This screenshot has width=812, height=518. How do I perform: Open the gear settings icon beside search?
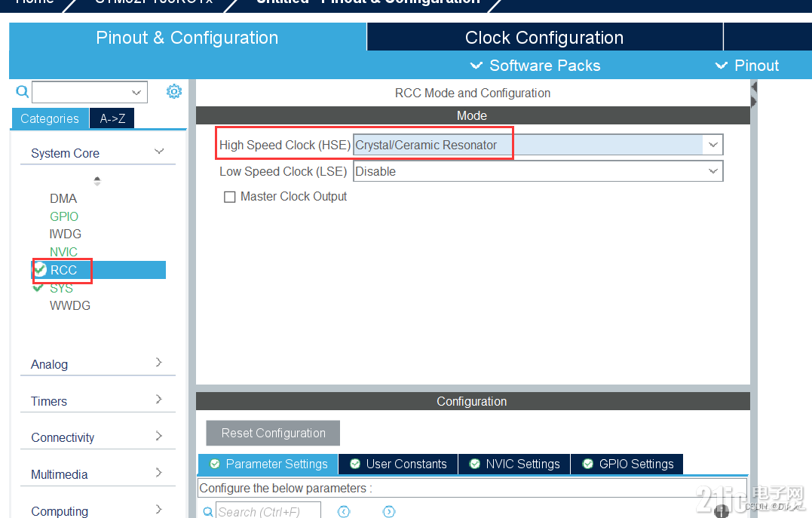click(174, 92)
